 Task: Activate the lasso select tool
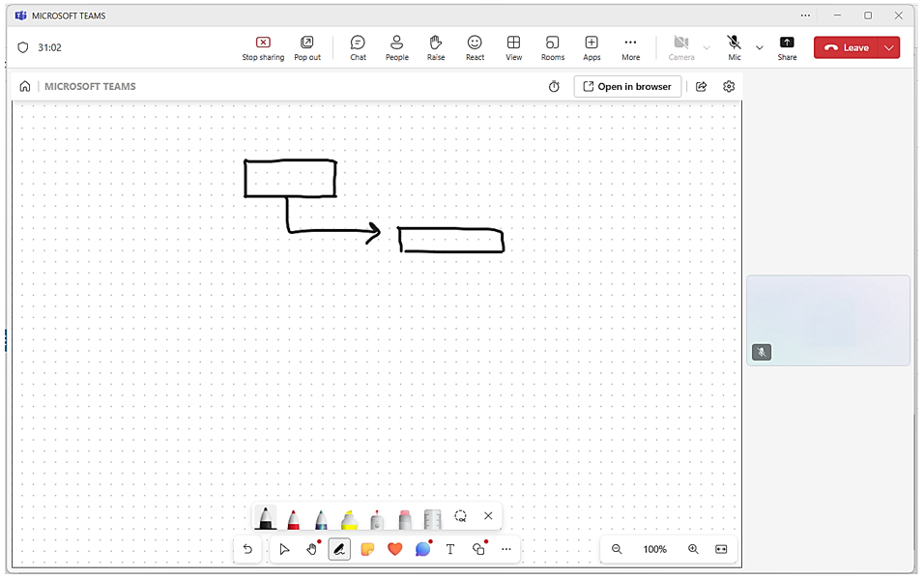[461, 516]
